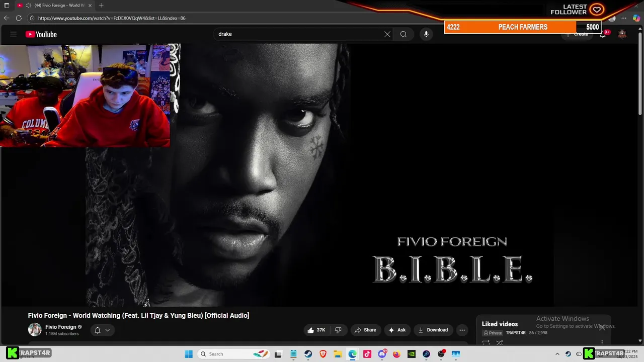Open the Windows Start menu
The width and height of the screenshot is (644, 362).
189,354
